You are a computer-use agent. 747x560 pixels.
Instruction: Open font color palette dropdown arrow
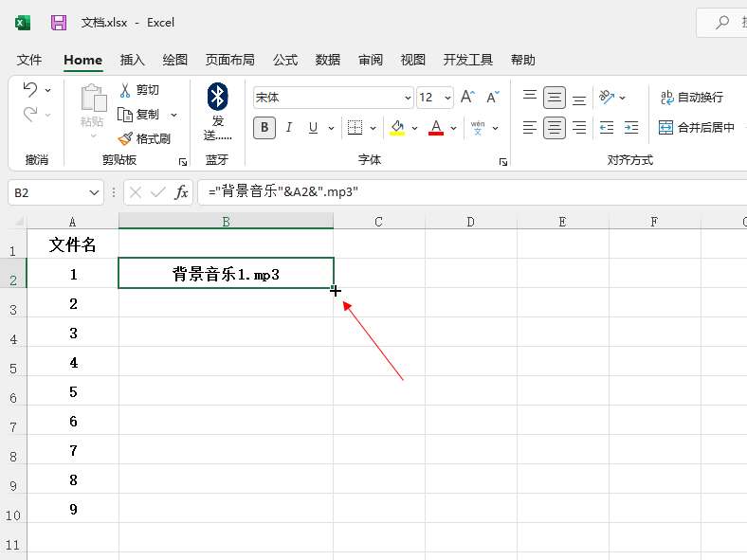(453, 128)
